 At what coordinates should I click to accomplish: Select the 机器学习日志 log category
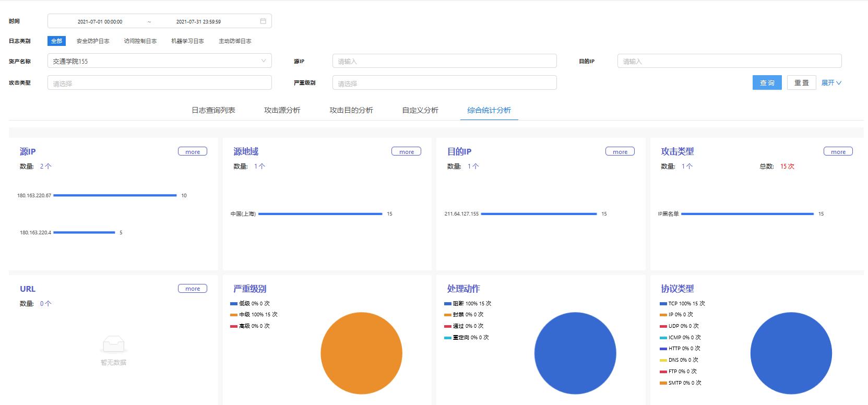click(x=187, y=41)
